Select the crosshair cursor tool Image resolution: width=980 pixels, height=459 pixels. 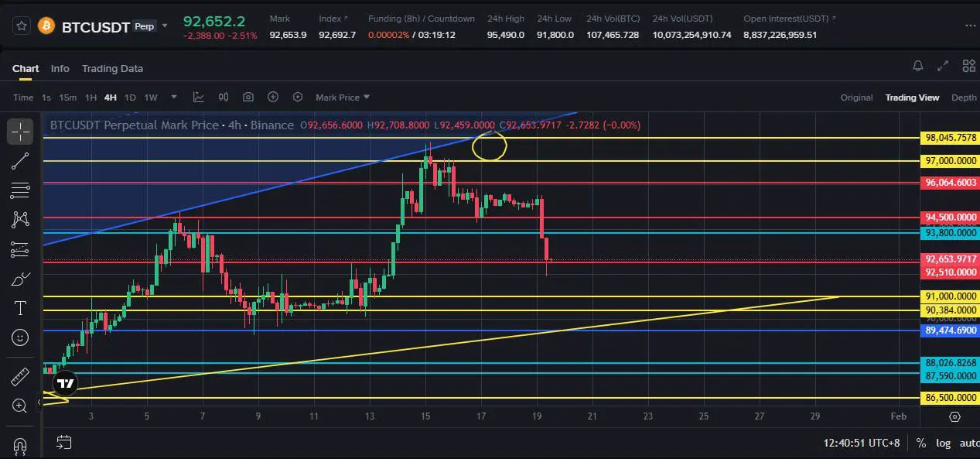(x=20, y=132)
